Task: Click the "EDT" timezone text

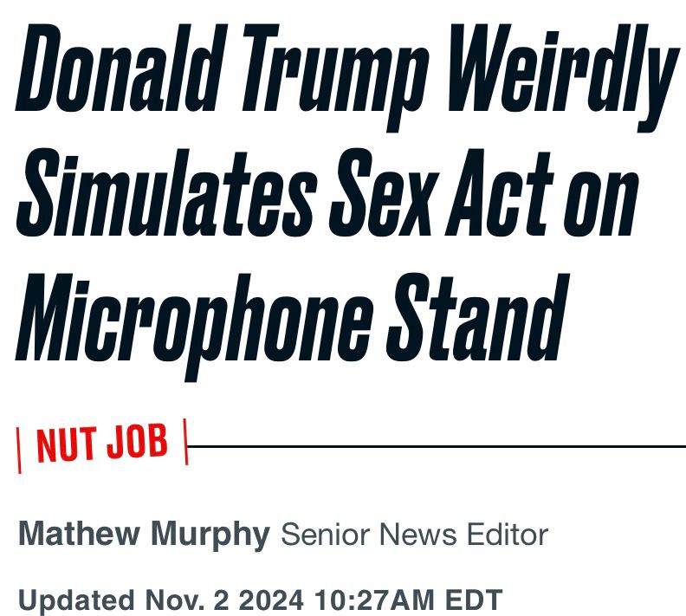Action: (x=474, y=600)
